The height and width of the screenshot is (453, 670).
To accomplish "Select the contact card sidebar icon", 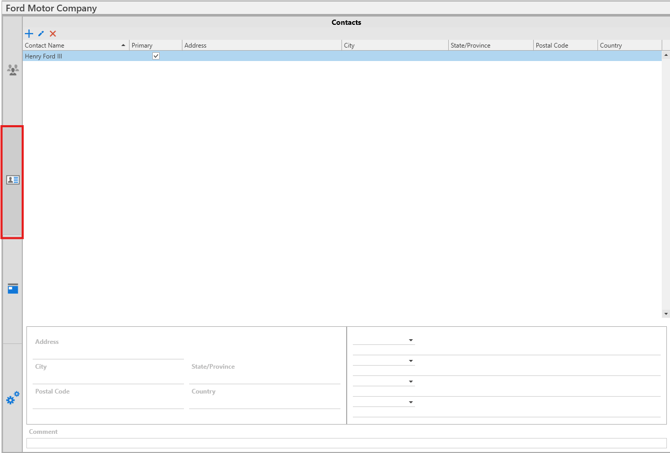I will (13, 180).
